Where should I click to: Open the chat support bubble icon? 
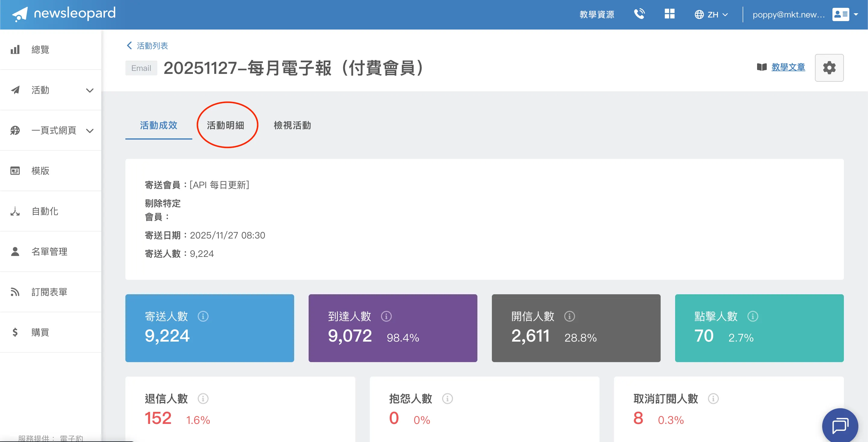840,426
